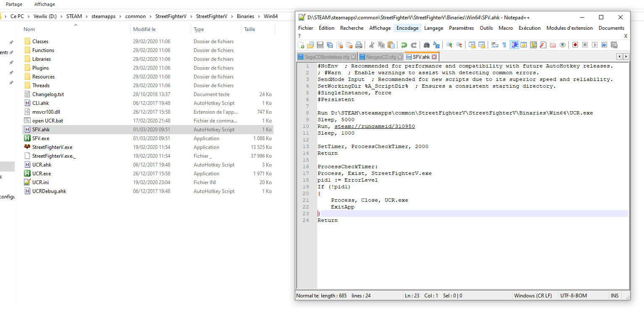644x310 pixels.
Task: Expand breadcrumb chevron after common
Action: click(x=150, y=16)
